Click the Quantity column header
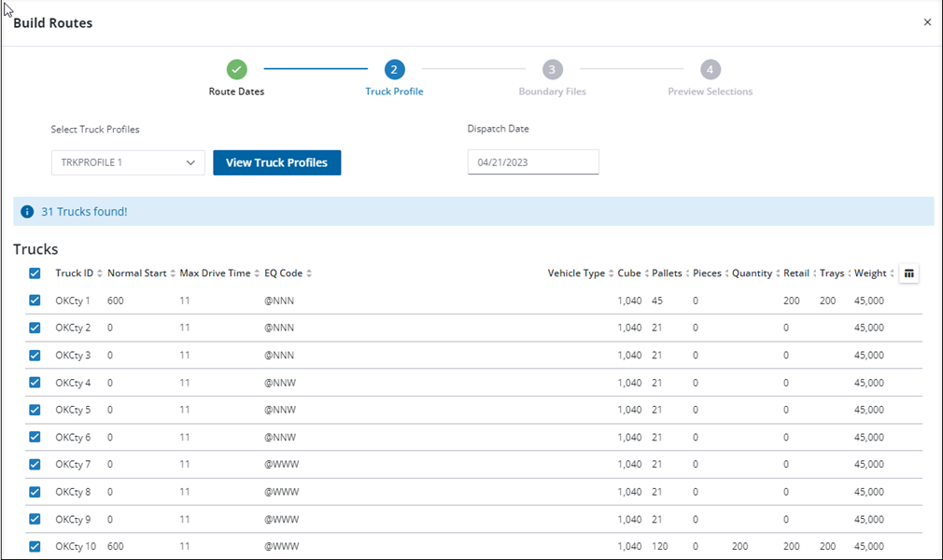Viewport: 943px width, 560px height. [752, 273]
